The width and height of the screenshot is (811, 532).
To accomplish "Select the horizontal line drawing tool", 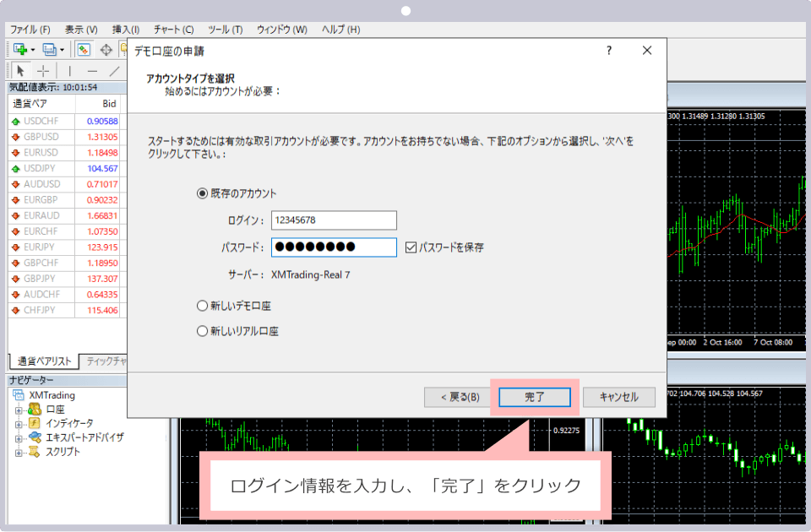I will [x=92, y=71].
